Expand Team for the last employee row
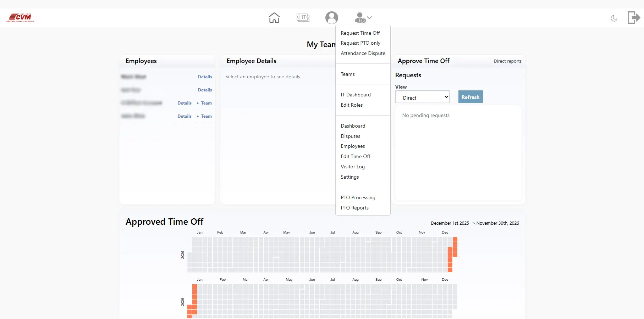644x319 pixels. pyautogui.click(x=206, y=116)
